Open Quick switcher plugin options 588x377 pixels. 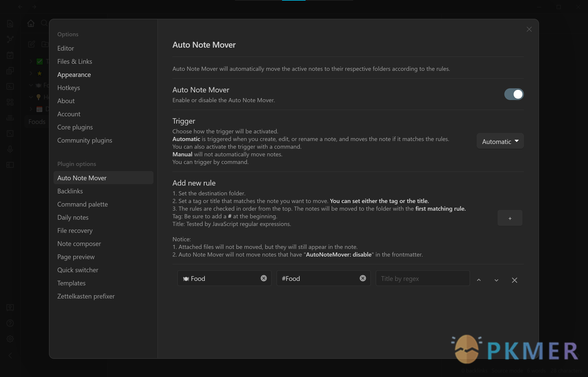click(x=78, y=270)
